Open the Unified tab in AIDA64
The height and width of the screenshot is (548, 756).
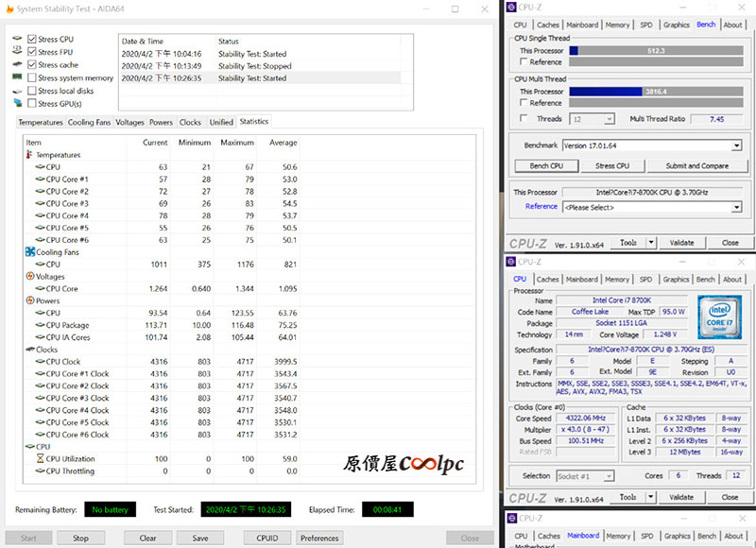[221, 123]
